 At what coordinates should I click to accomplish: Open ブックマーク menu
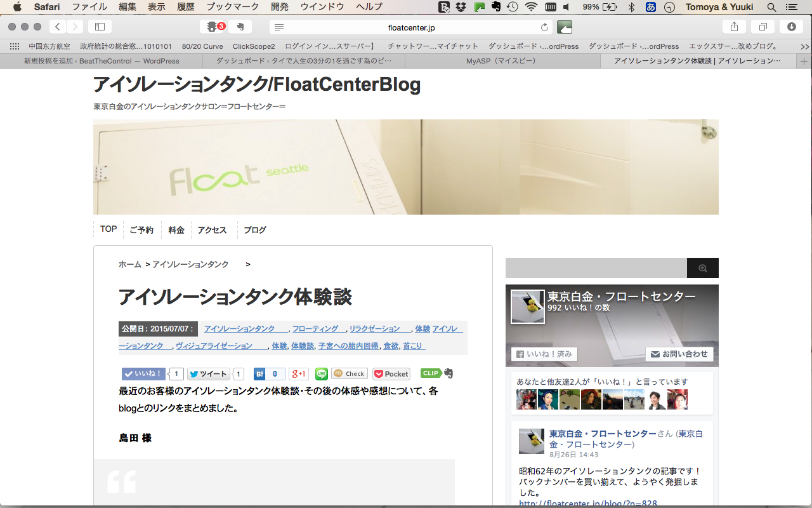233,7
